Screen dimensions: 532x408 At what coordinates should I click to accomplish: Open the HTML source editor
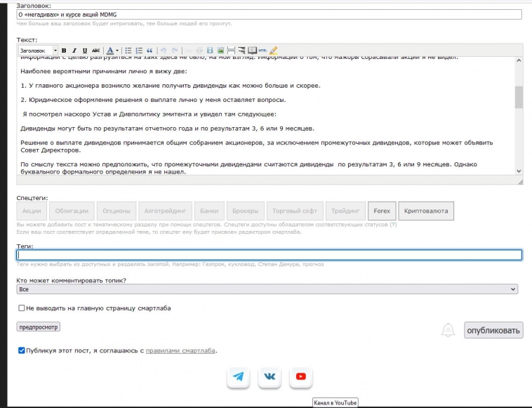click(262, 51)
